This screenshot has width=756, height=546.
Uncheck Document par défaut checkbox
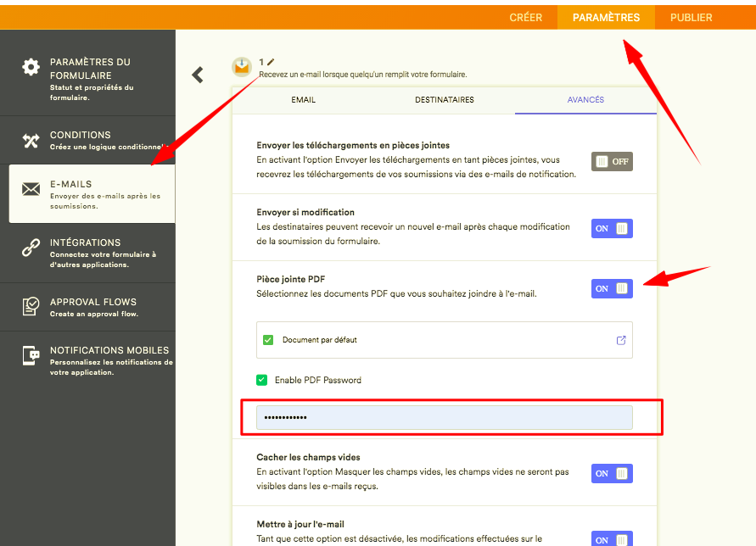pos(268,340)
